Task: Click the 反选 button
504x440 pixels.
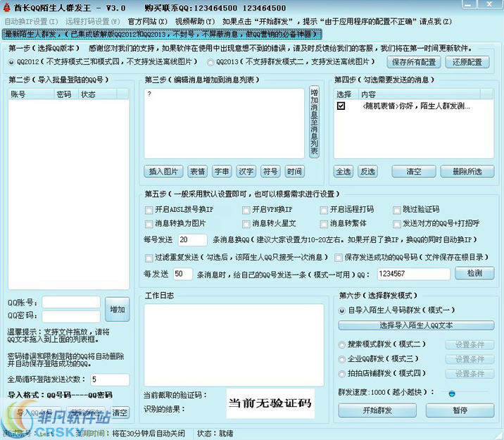Action: [x=367, y=172]
